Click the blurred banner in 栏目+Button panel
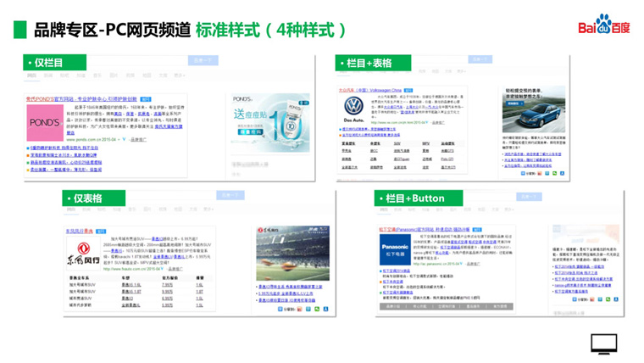 (586, 235)
